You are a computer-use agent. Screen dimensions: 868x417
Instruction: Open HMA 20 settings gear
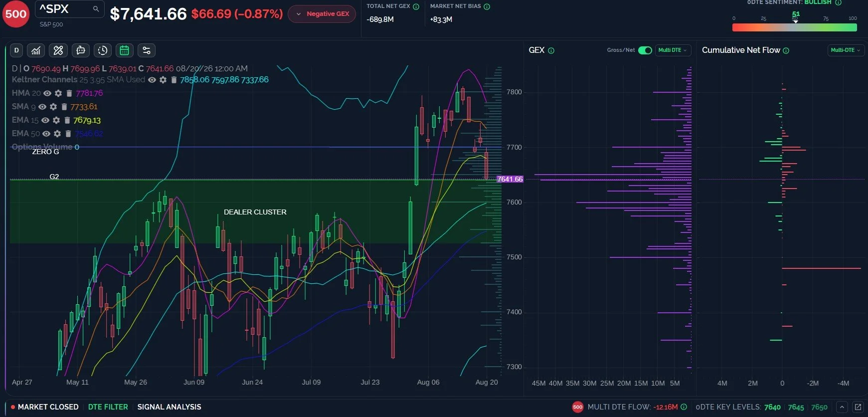[x=58, y=93]
